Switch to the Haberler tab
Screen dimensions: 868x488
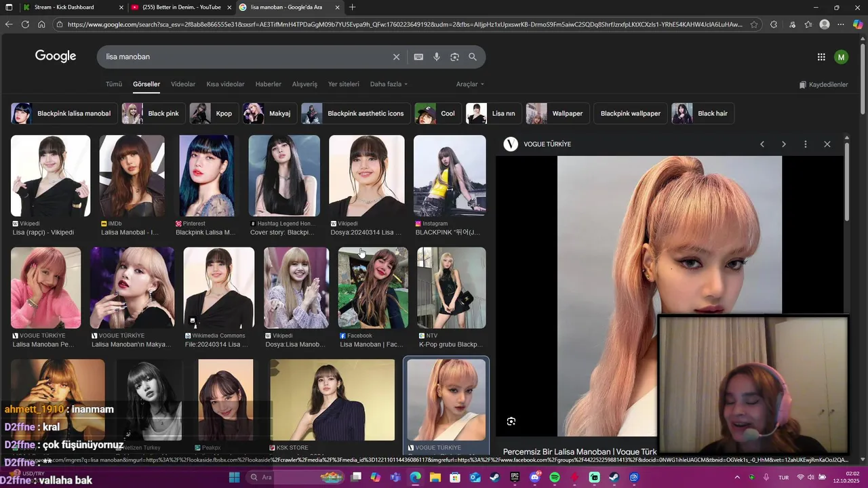268,84
